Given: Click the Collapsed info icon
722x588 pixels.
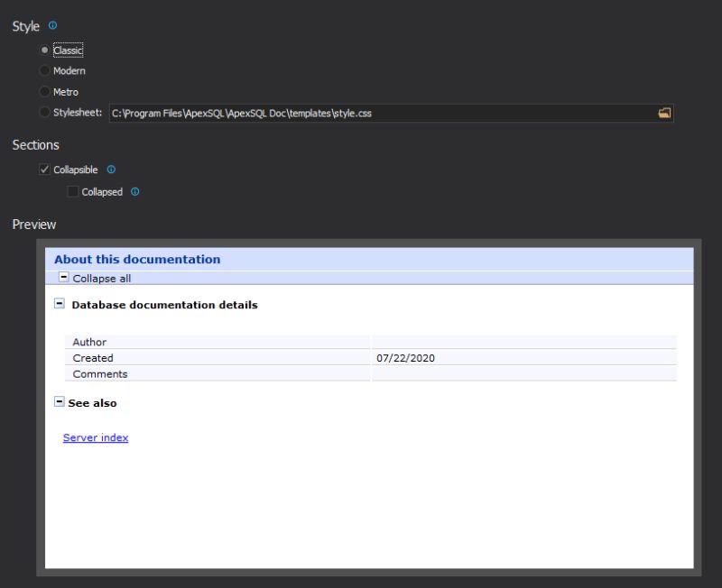Looking at the screenshot, I should click(135, 191).
